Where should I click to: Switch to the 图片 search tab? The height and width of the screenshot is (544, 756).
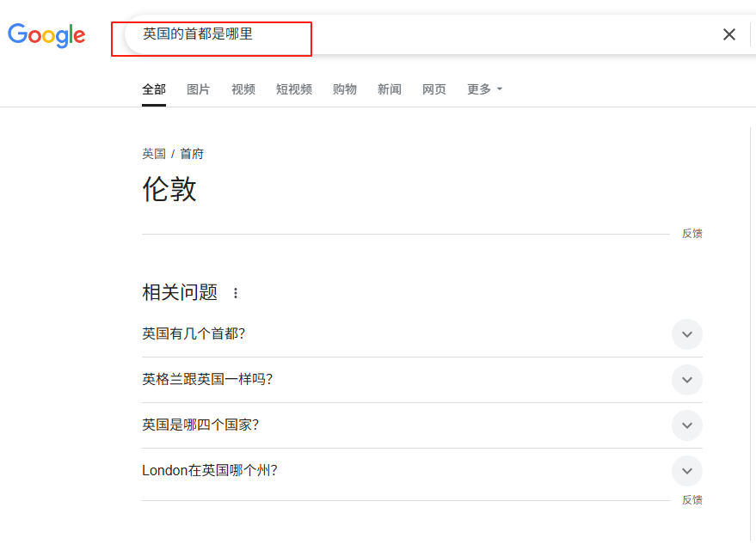(199, 89)
